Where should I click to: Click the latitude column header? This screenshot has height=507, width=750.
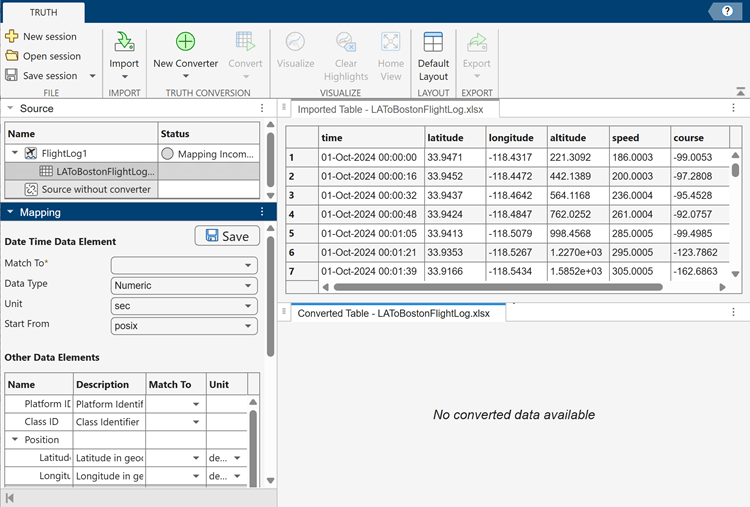click(455, 138)
